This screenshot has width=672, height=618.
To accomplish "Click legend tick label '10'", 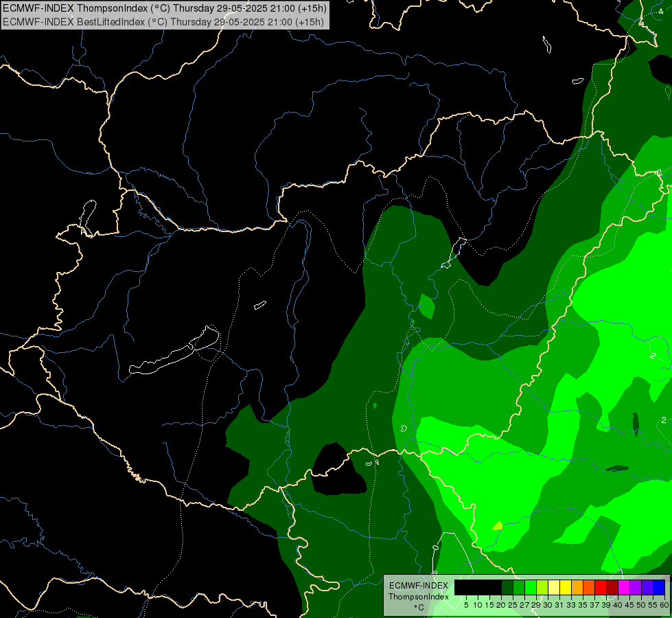I will [478, 605].
